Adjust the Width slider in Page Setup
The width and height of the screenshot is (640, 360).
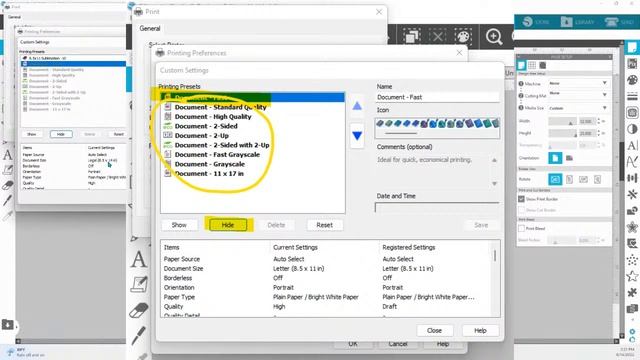pos(562,122)
